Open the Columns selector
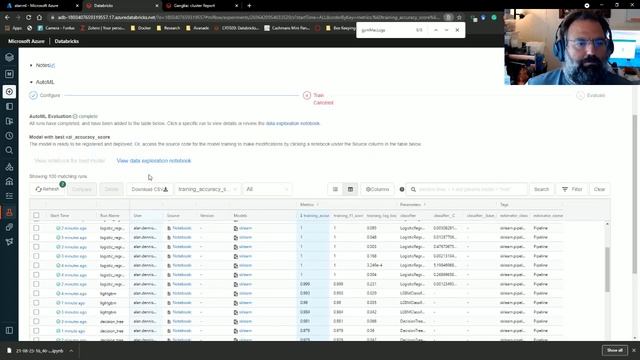The width and height of the screenshot is (640, 360). pyautogui.click(x=378, y=189)
